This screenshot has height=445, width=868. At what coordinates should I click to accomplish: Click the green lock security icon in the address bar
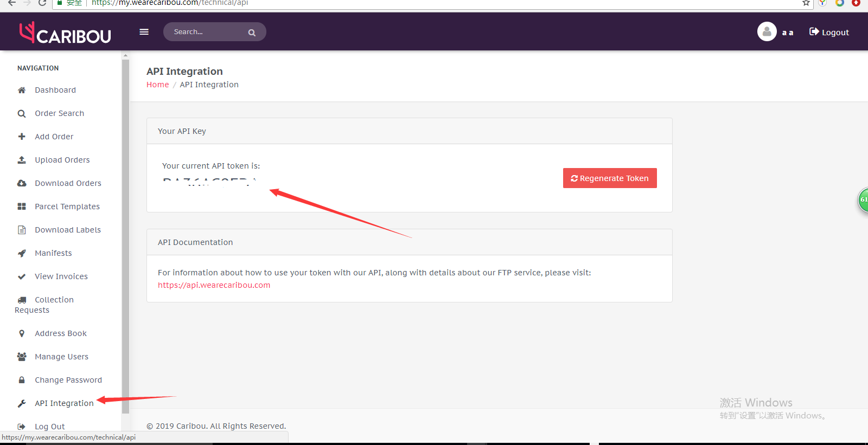pos(60,3)
